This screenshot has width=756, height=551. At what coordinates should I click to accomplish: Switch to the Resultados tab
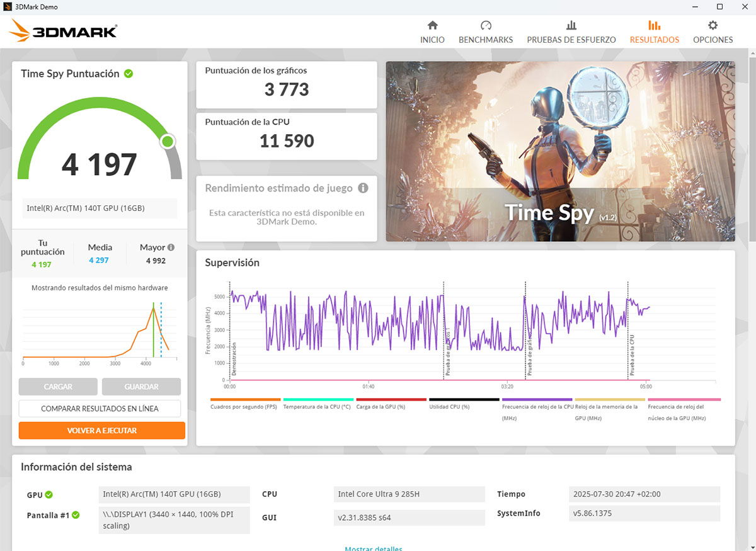tap(655, 31)
